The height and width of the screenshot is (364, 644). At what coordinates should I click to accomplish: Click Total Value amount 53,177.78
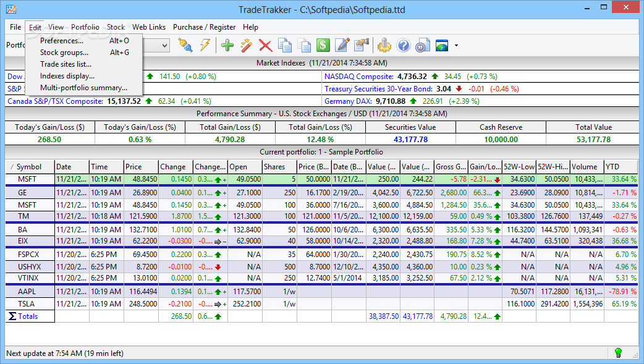point(593,139)
